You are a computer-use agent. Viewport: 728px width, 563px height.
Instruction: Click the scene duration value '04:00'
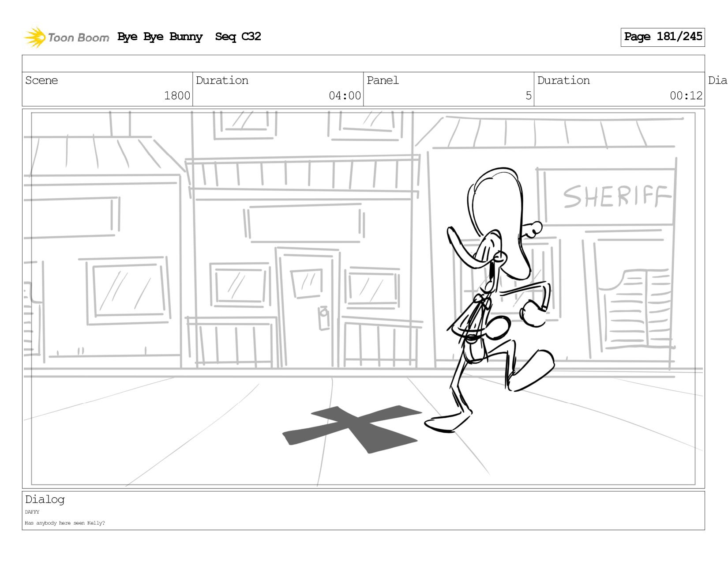345,96
